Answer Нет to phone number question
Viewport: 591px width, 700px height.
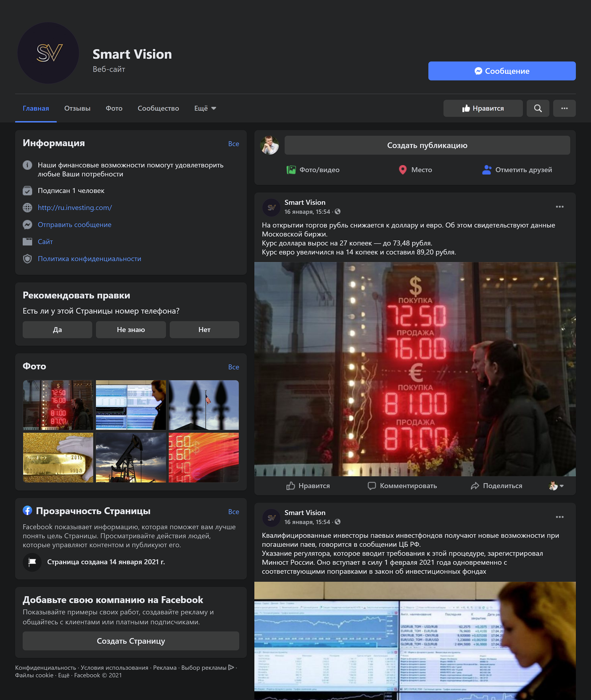click(x=204, y=329)
